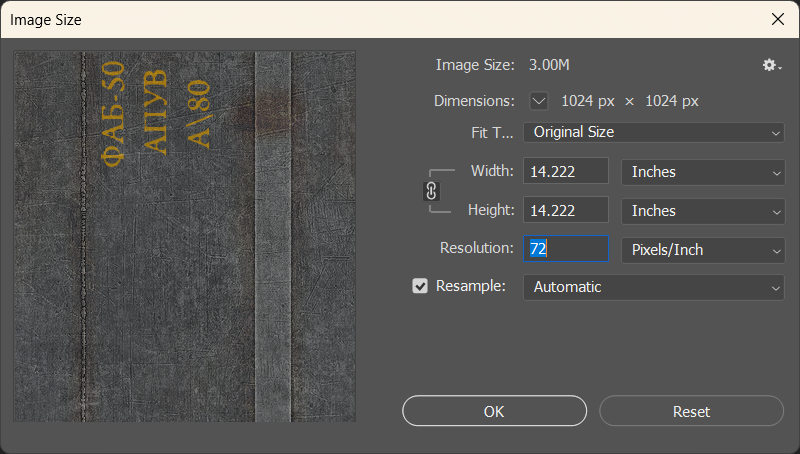800x454 pixels.
Task: Confirm with the OK button
Action: pos(494,411)
